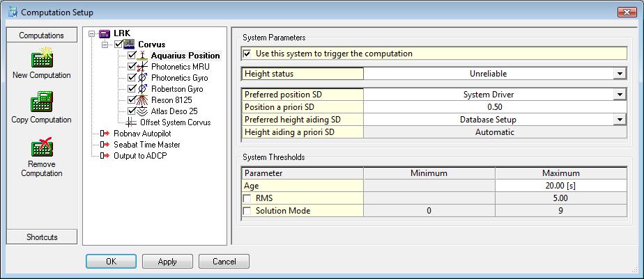Image resolution: width=644 pixels, height=279 pixels.
Task: Select the Output to ADCP item
Action: 140,156
